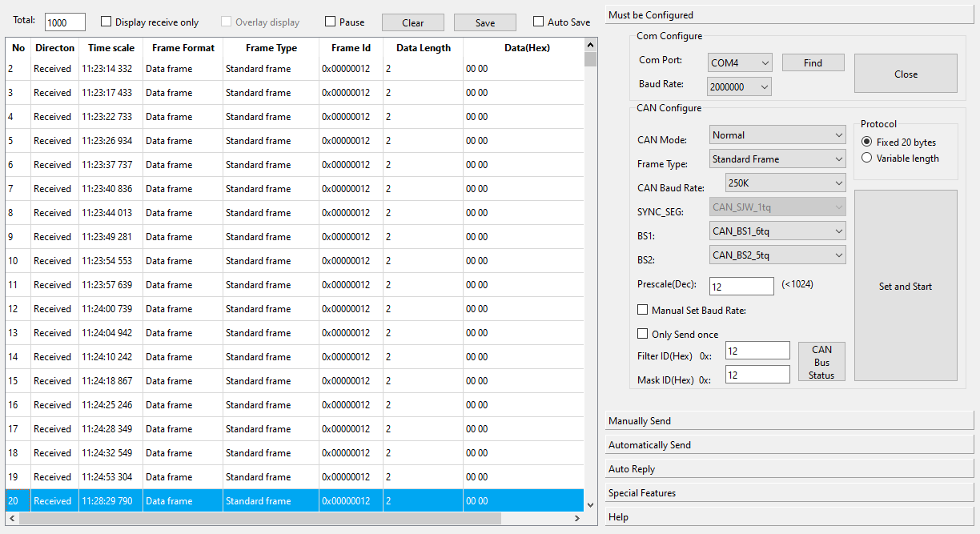
Task: Enable the Display receive only checkbox
Action: 106,22
